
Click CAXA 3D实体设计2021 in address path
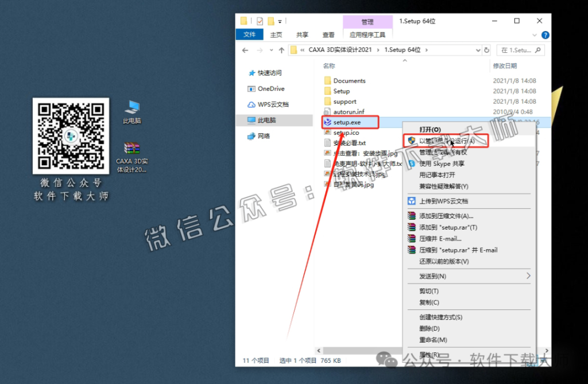pos(340,50)
